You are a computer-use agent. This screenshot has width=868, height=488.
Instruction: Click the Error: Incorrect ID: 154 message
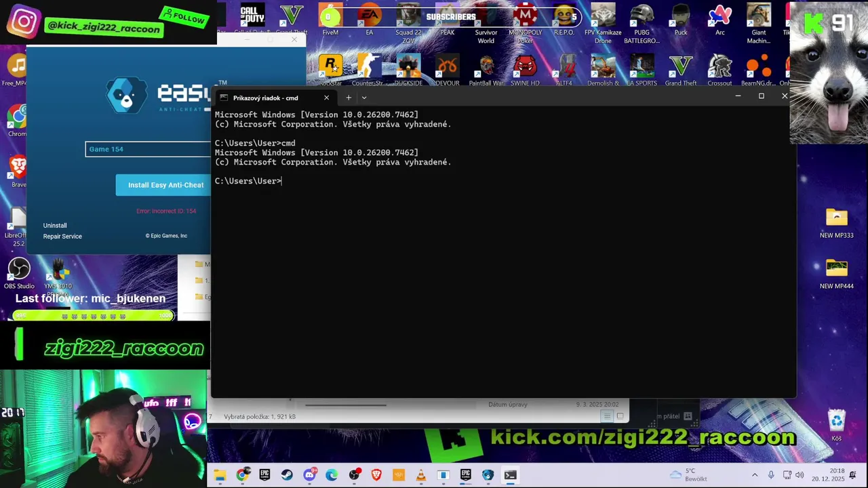click(166, 211)
